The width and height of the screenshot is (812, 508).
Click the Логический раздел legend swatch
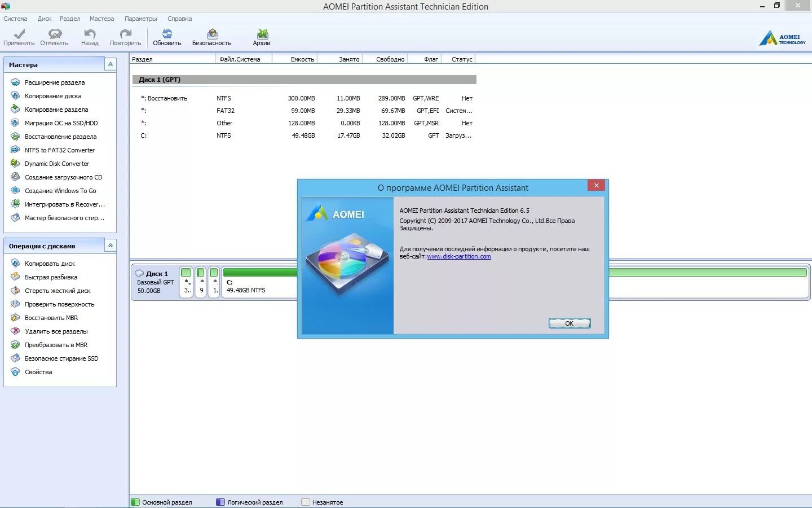220,502
